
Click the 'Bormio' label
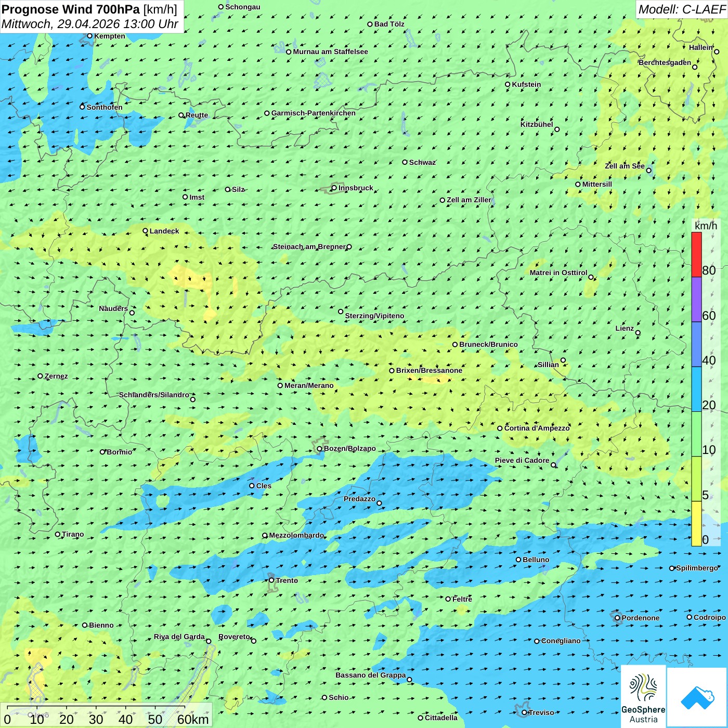pos(119,452)
